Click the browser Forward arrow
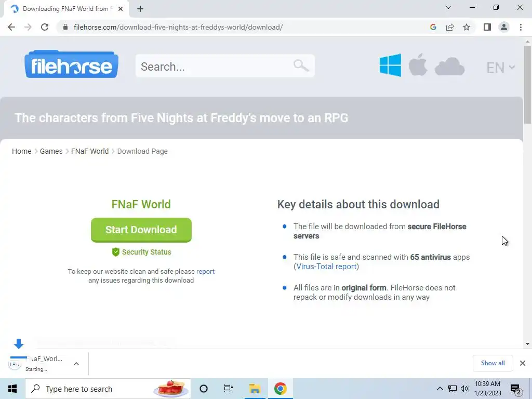The width and height of the screenshot is (532, 399). tap(28, 27)
